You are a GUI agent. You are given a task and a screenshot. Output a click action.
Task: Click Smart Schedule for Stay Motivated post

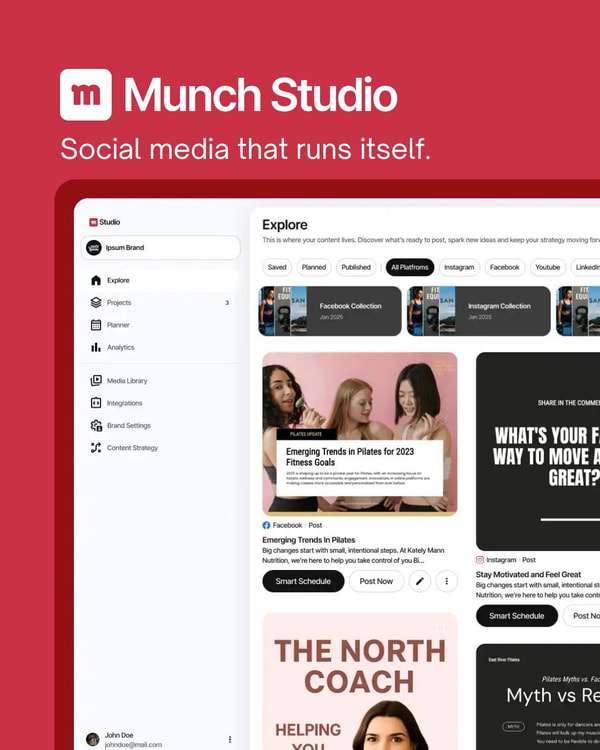coord(517,616)
